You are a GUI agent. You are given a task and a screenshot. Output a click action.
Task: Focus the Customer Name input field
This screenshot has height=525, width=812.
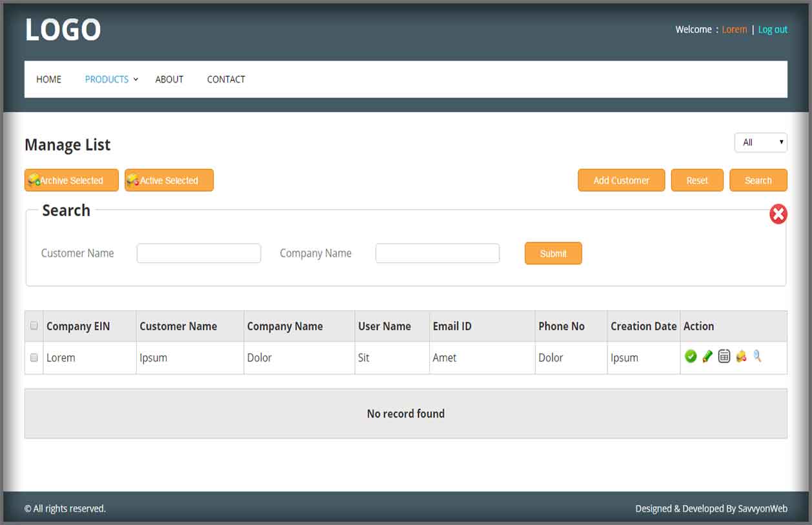tap(199, 253)
